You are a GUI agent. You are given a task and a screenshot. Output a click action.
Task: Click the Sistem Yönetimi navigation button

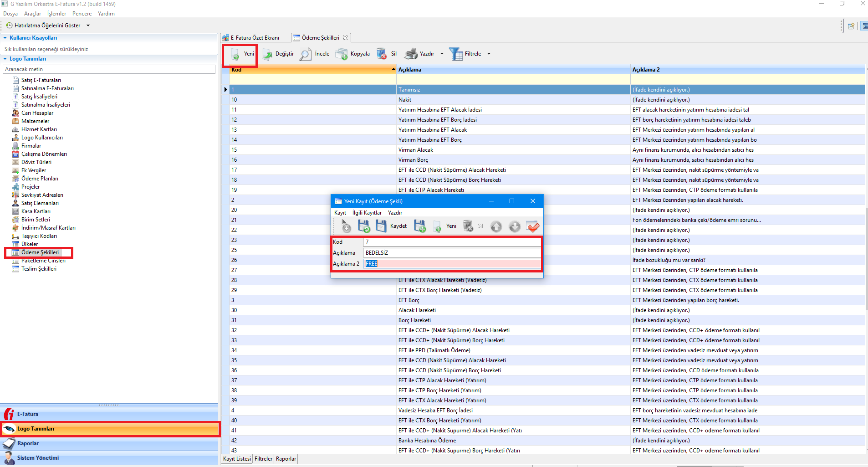pos(38,458)
